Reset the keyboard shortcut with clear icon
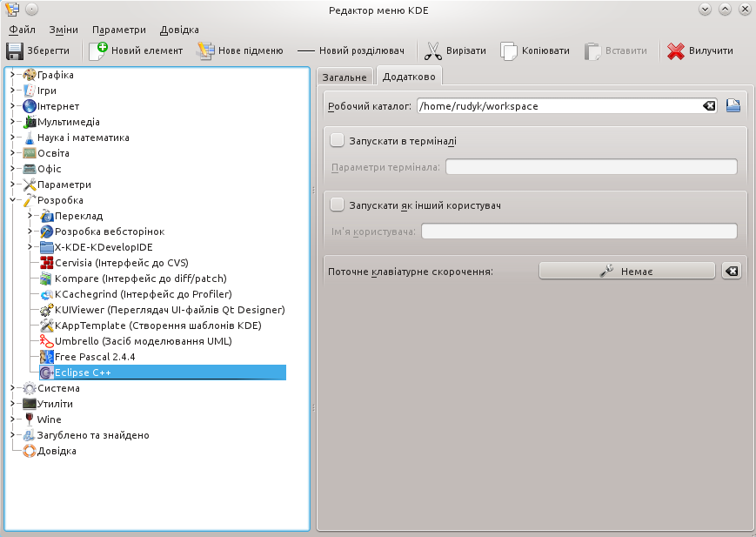 732,272
